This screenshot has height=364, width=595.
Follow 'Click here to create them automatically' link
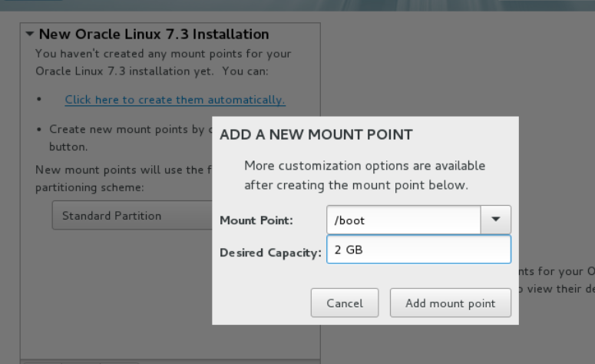[x=175, y=100]
